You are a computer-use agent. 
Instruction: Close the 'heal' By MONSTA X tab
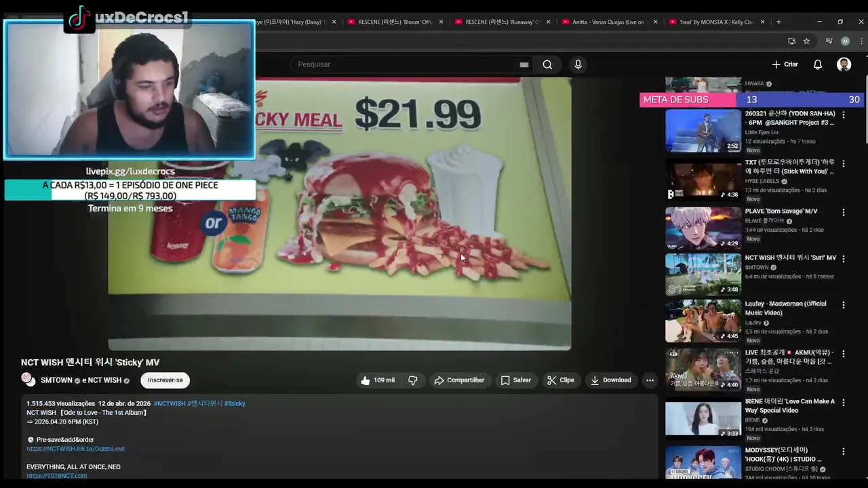point(762,22)
